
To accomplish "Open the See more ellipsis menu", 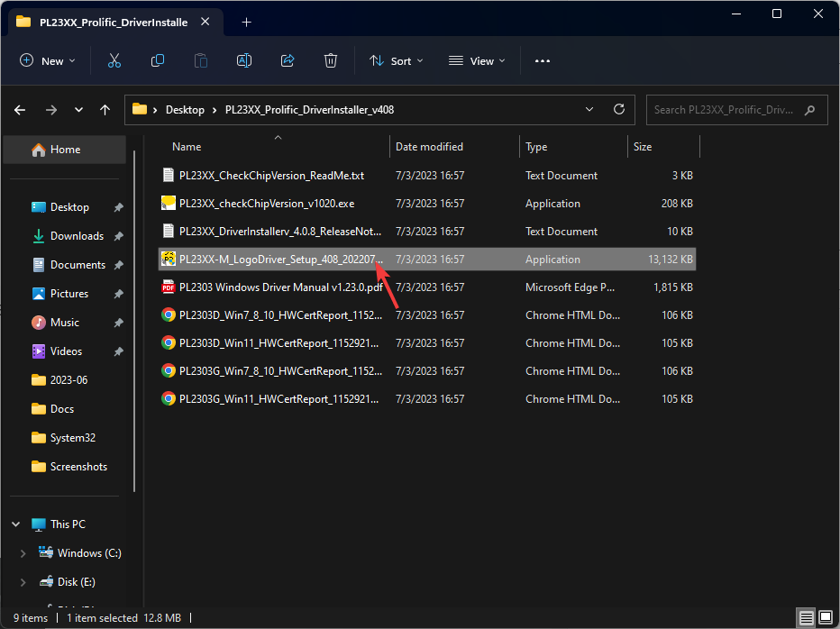I will pyautogui.click(x=542, y=60).
